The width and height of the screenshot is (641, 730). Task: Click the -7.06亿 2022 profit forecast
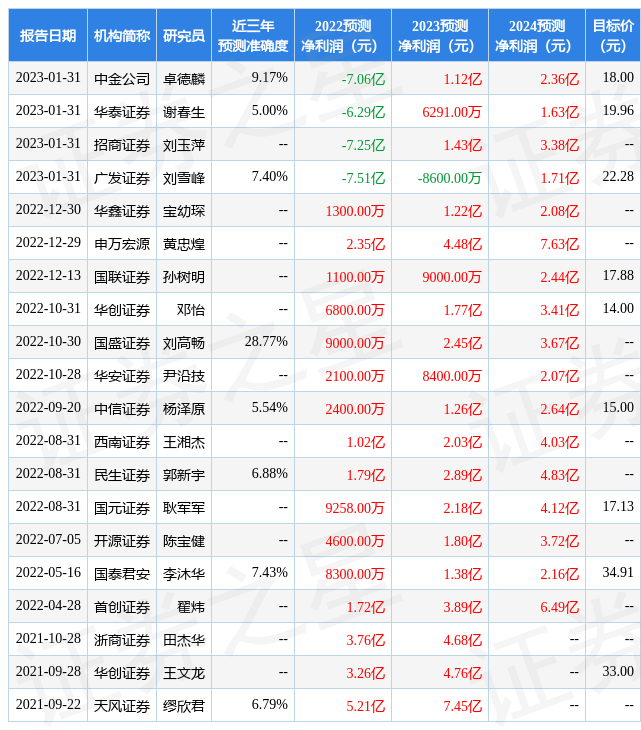point(363,79)
